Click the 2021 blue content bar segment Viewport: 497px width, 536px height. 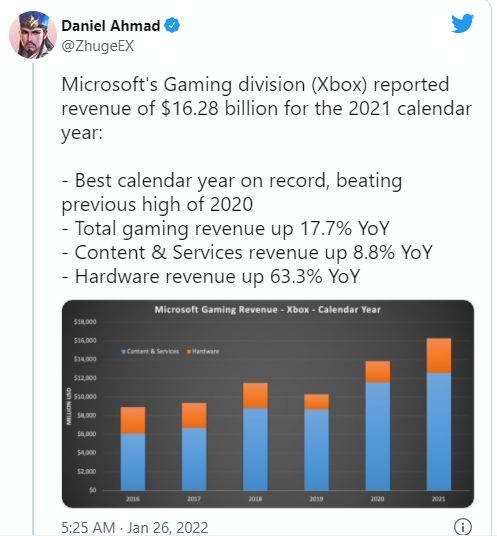pos(439,431)
